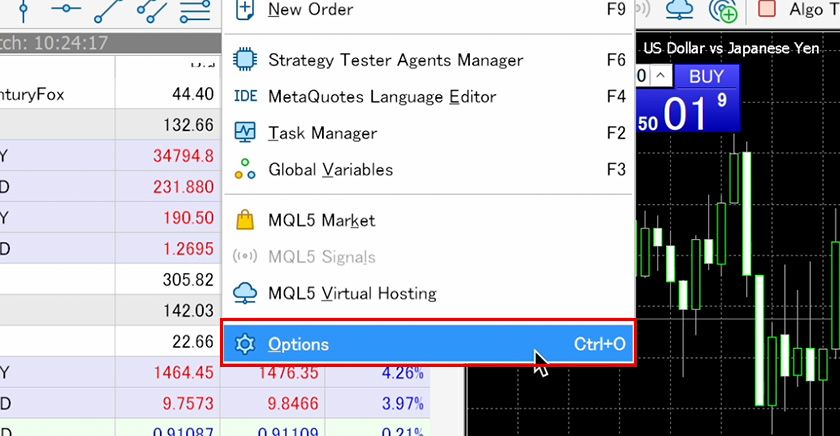Click the Strategy Tester Agents Manager chip icon

pyautogui.click(x=244, y=60)
